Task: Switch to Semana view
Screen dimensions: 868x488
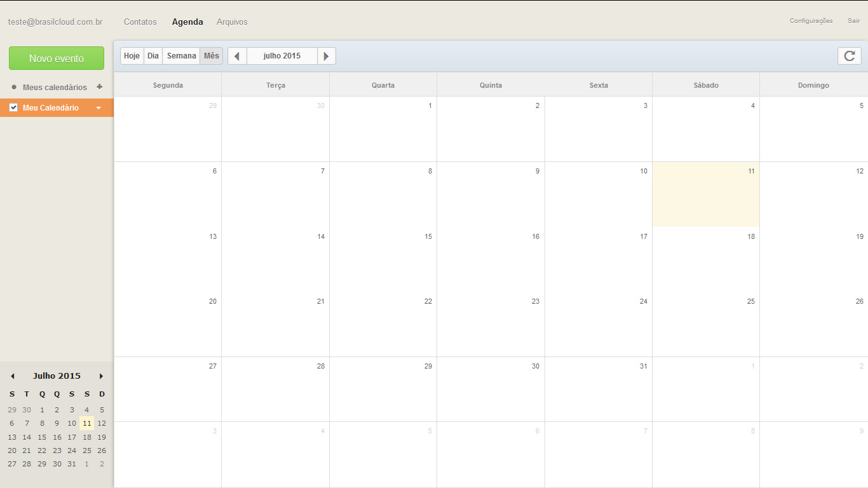Action: [181, 56]
